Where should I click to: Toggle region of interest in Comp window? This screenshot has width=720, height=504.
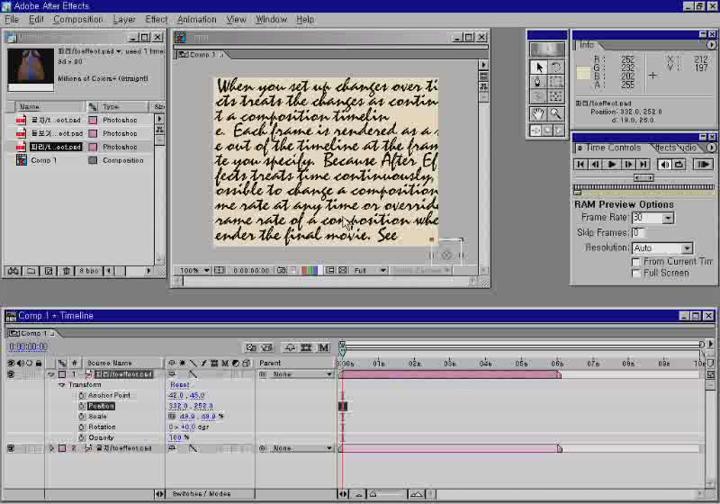click(330, 270)
